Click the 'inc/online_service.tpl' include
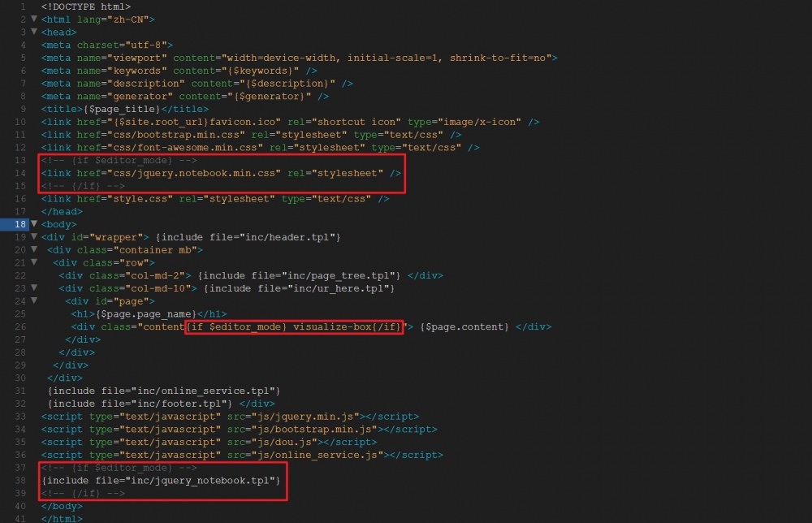This screenshot has width=812, height=523. pos(164,391)
